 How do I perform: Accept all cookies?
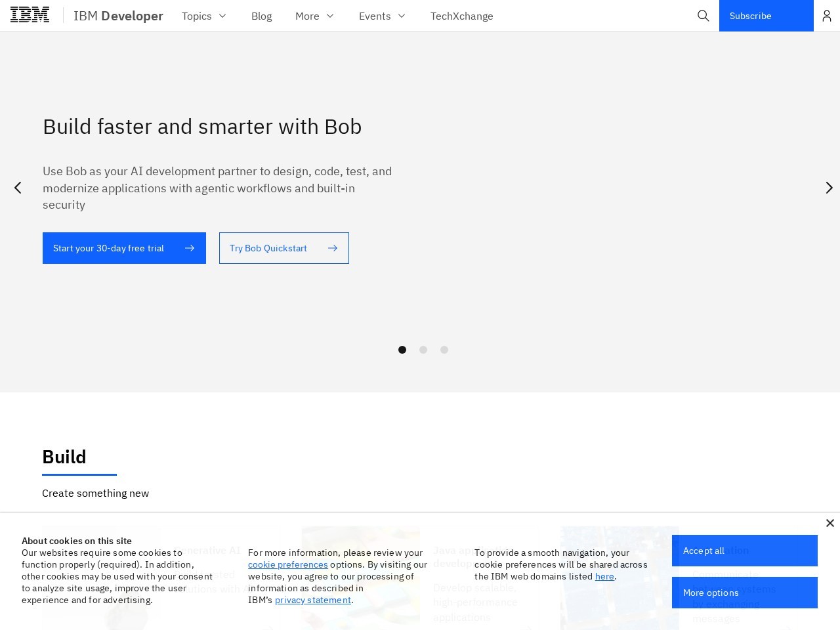click(744, 551)
